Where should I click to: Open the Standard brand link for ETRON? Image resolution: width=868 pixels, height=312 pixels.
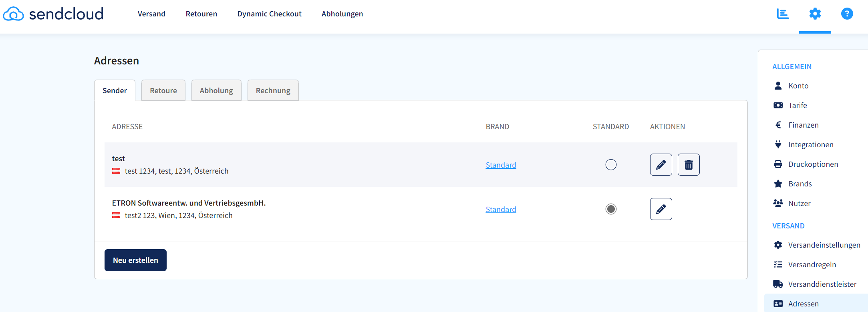tap(501, 210)
